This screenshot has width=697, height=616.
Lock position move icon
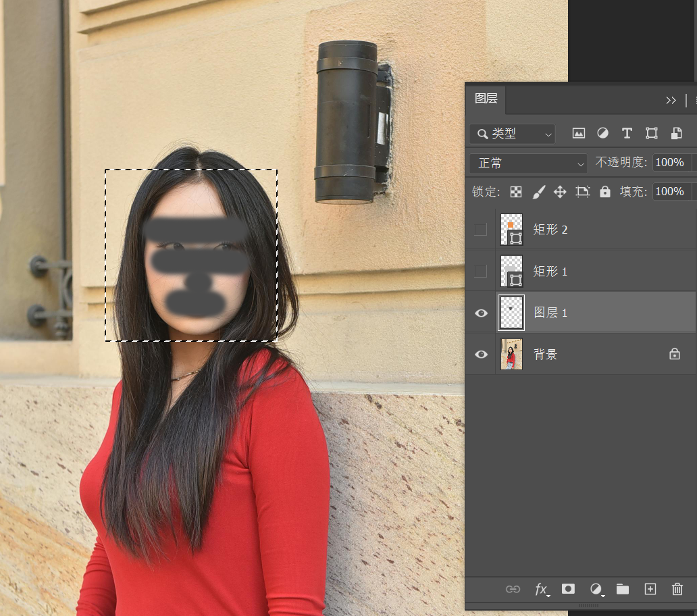[560, 192]
